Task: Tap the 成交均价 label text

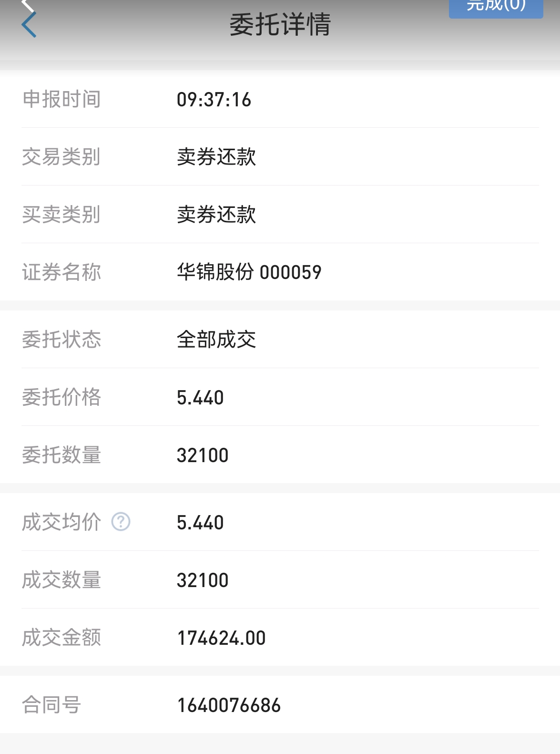Action: pos(61,522)
